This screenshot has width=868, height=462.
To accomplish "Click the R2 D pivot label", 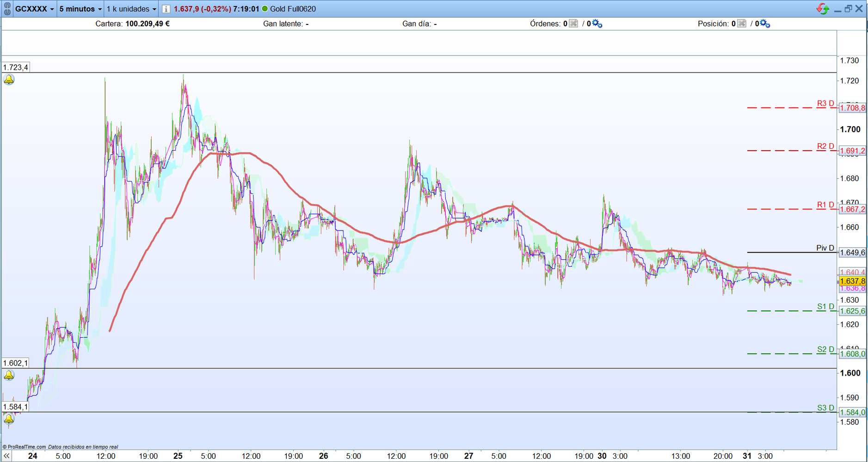I will pyautogui.click(x=825, y=146).
